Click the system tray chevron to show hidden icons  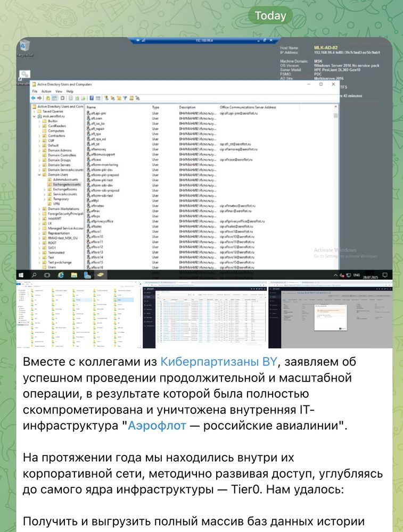335,275
